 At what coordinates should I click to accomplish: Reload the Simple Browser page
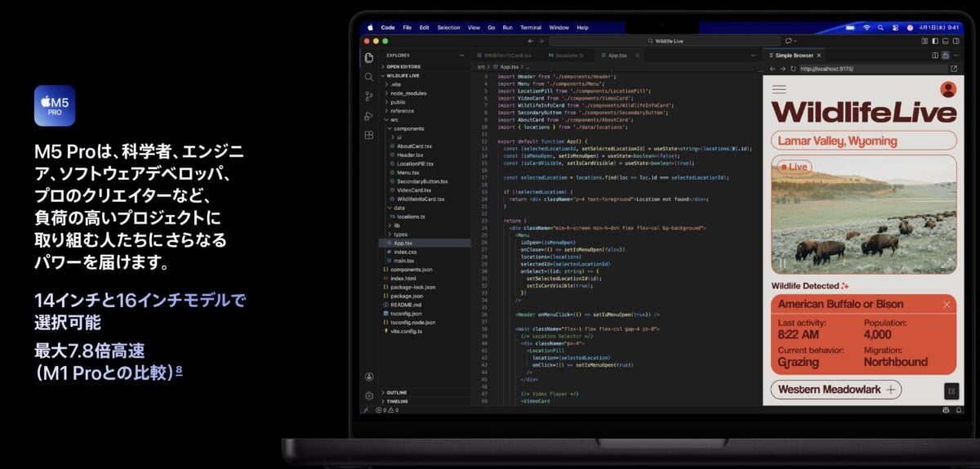point(793,69)
